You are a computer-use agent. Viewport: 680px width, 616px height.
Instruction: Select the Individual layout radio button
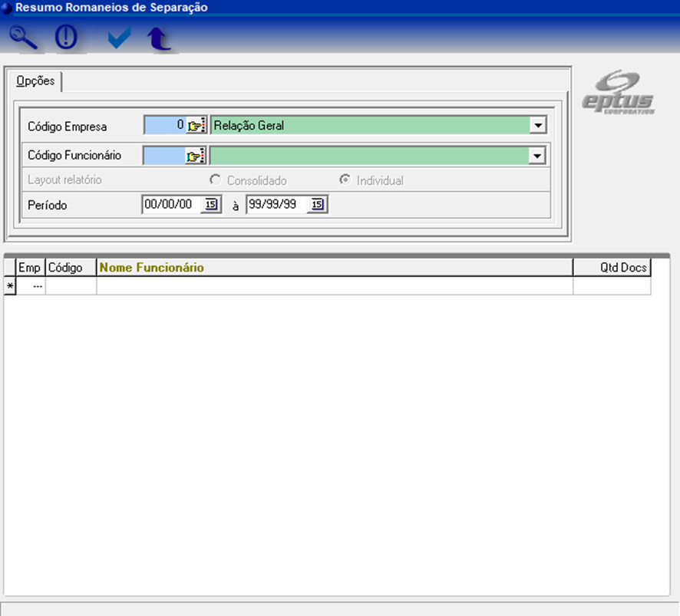tap(345, 180)
